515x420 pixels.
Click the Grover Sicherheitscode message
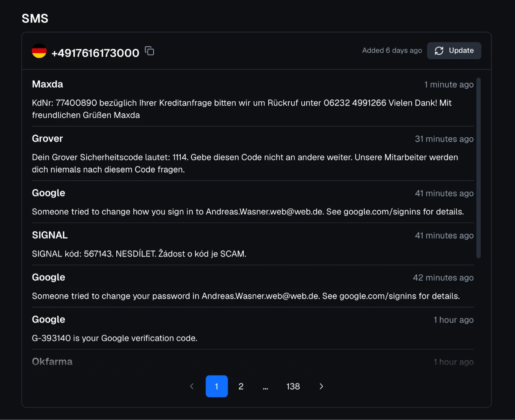tap(245, 163)
